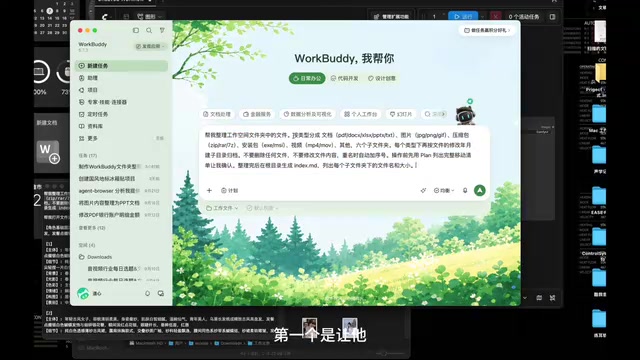Switch to the 设计创意 mode tab
This screenshot has height=360, width=640.
tap(382, 78)
